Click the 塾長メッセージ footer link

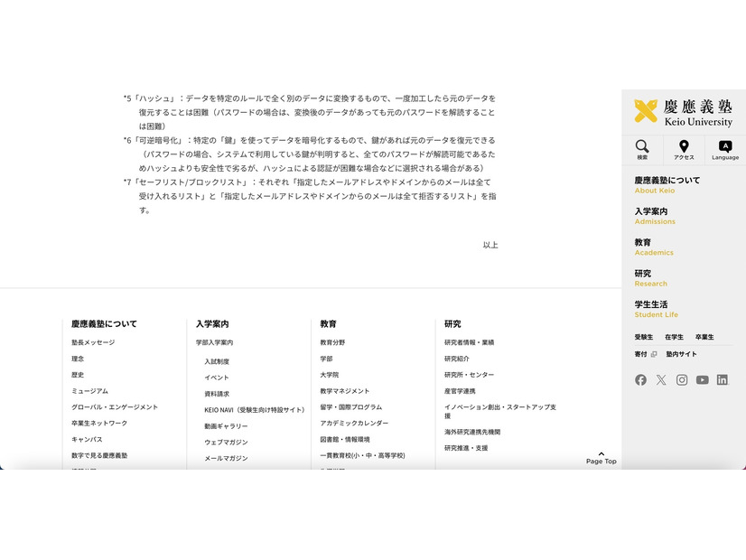(x=95, y=341)
